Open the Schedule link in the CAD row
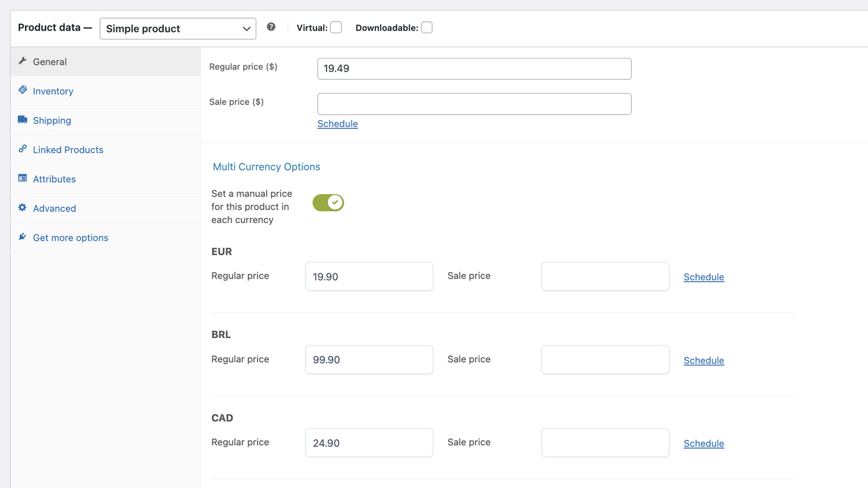The image size is (868, 488). (x=703, y=443)
